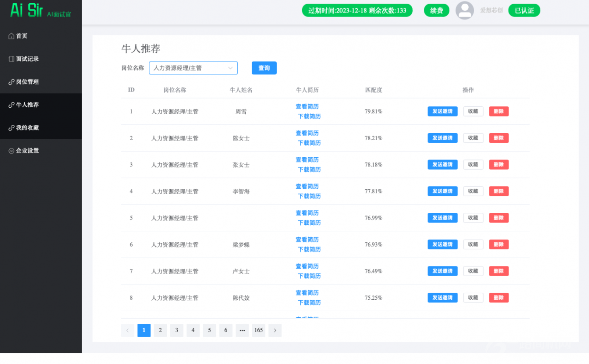Screen dimensions: 589x364
Task: Click the previous page arrow
Action: click(x=128, y=330)
